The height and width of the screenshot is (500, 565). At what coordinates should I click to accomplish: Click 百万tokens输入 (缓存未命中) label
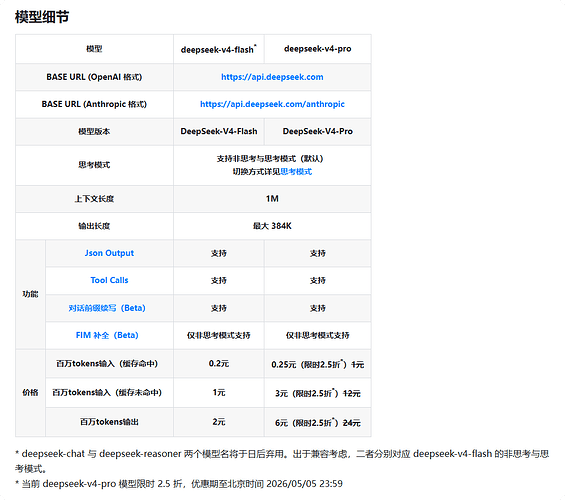tap(107, 393)
